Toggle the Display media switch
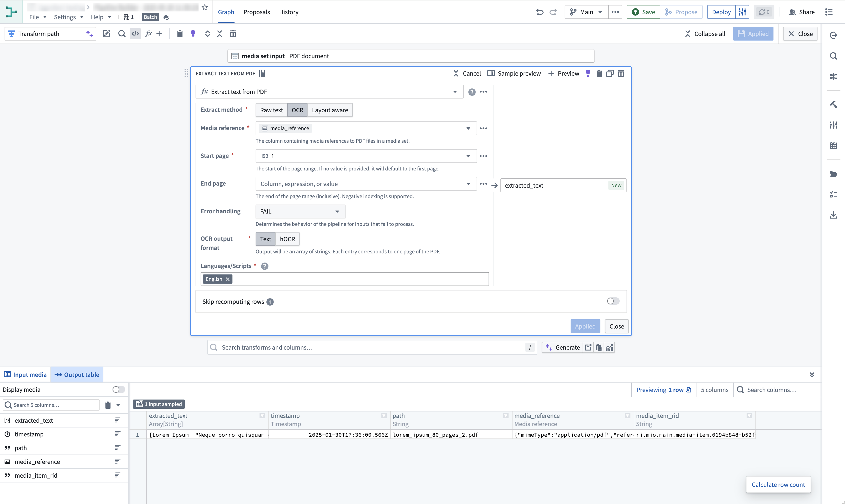The width and height of the screenshot is (845, 504). pos(119,389)
